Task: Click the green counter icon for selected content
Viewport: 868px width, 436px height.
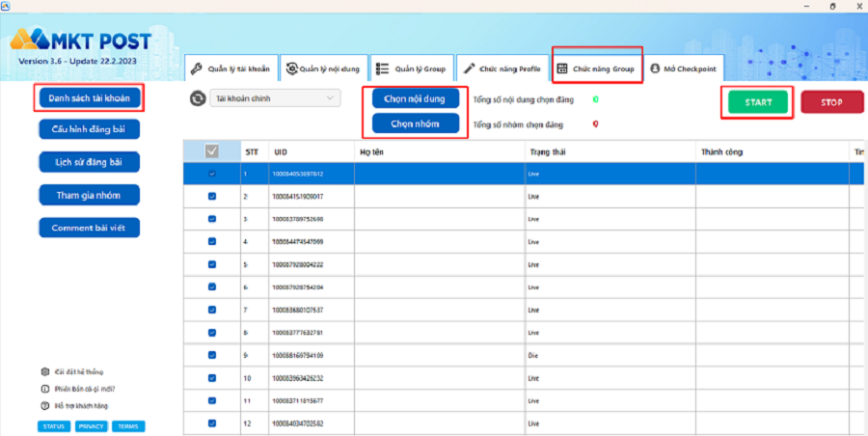Action: (596, 99)
